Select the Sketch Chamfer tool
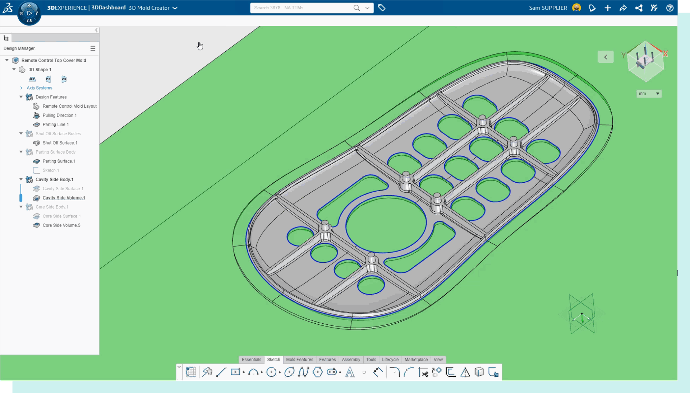Screen dimensions: 690x394 pos(409,372)
